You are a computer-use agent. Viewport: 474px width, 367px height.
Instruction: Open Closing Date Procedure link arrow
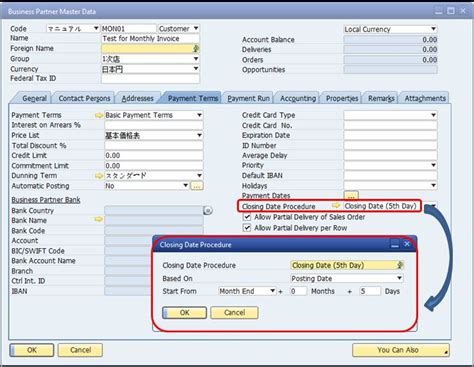tap(336, 206)
